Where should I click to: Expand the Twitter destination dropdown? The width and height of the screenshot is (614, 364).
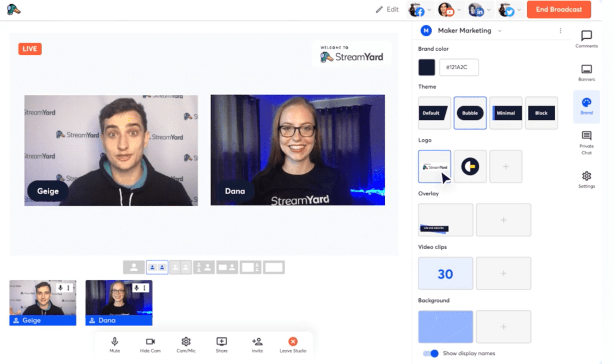click(x=519, y=10)
